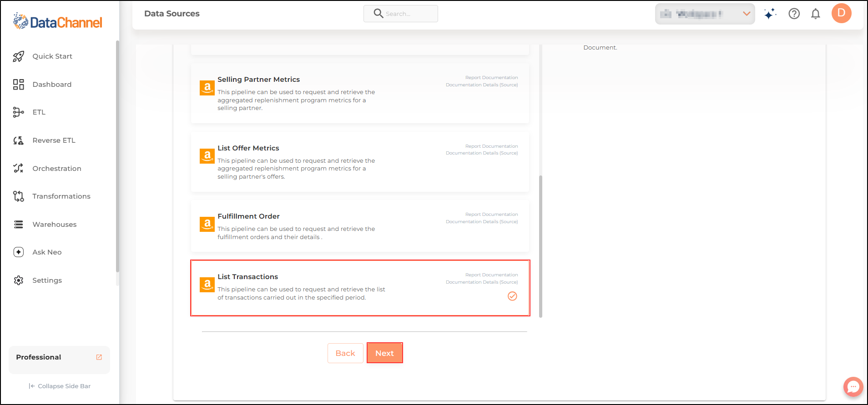Click the Back button
868x405 pixels.
345,353
